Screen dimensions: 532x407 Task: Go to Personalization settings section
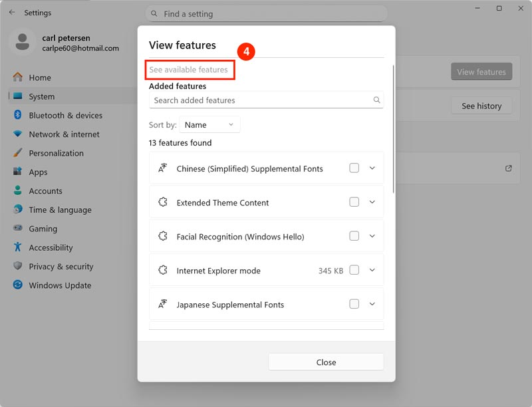pos(56,153)
